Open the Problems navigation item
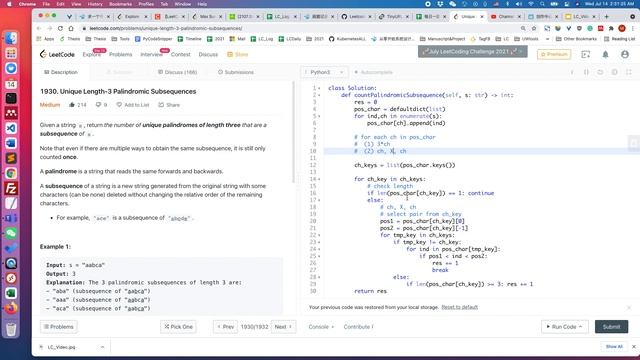The width and height of the screenshot is (640, 360). tap(120, 54)
